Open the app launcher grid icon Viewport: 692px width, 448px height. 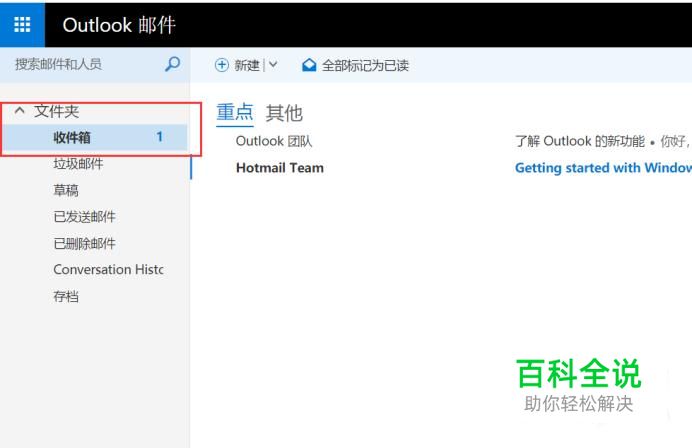[22, 25]
